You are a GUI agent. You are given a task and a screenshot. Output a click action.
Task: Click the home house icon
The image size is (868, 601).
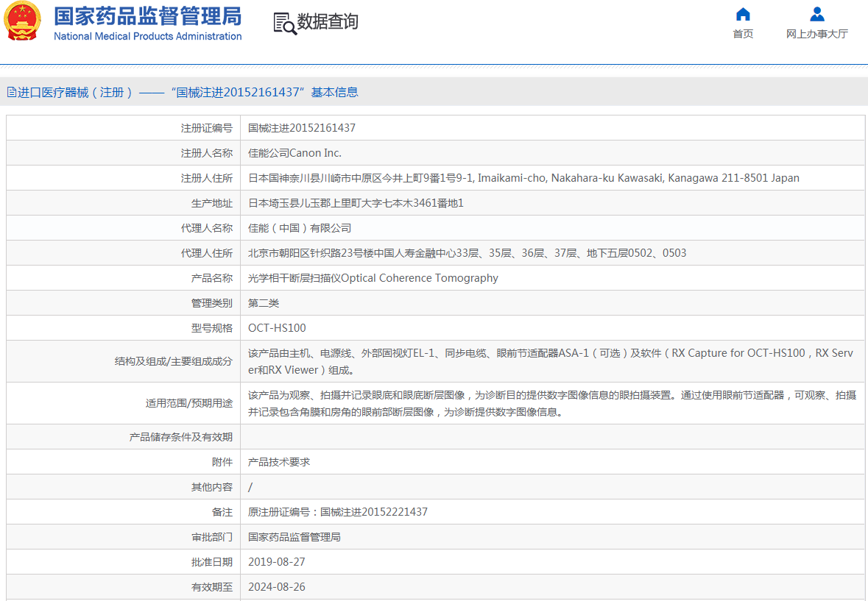click(743, 15)
